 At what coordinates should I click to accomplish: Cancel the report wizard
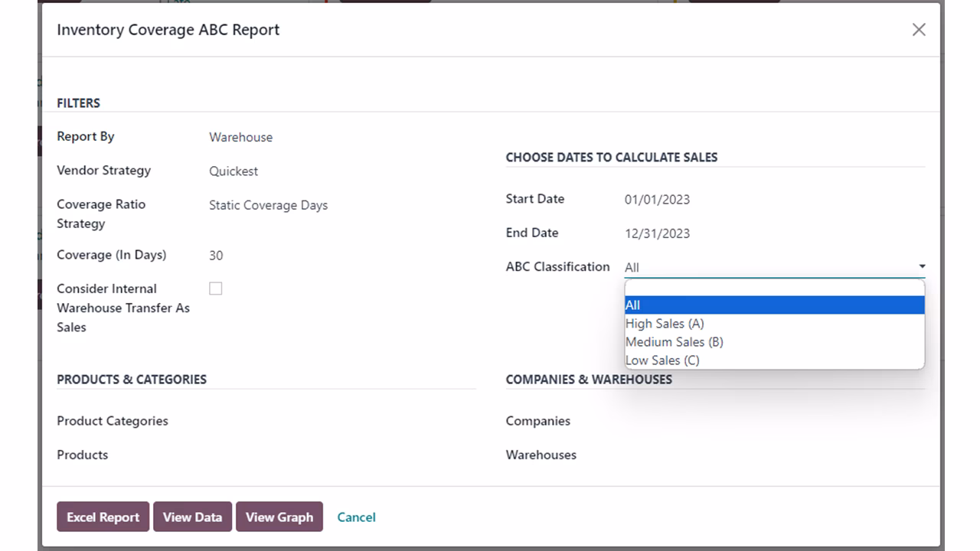[356, 517]
